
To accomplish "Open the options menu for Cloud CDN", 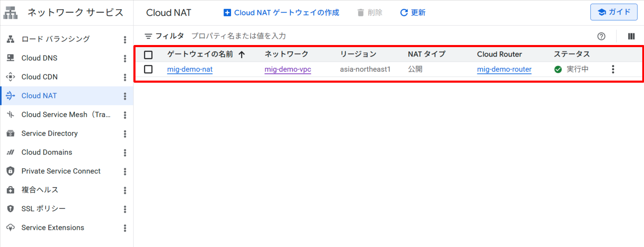I will 125,77.
